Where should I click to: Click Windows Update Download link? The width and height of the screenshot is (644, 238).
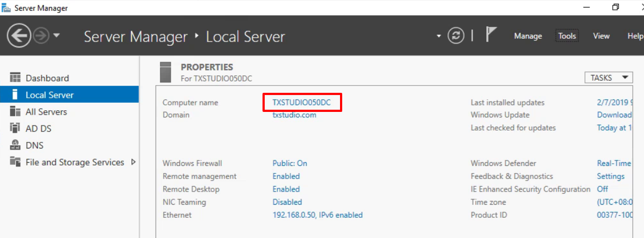615,115
